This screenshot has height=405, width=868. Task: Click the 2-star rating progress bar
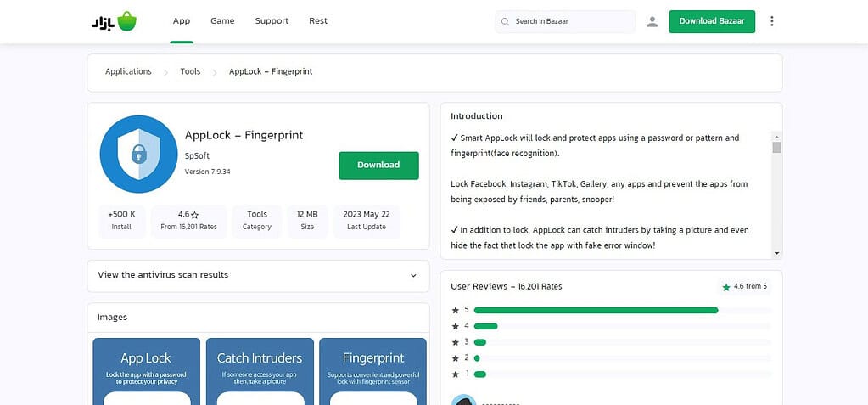point(622,358)
